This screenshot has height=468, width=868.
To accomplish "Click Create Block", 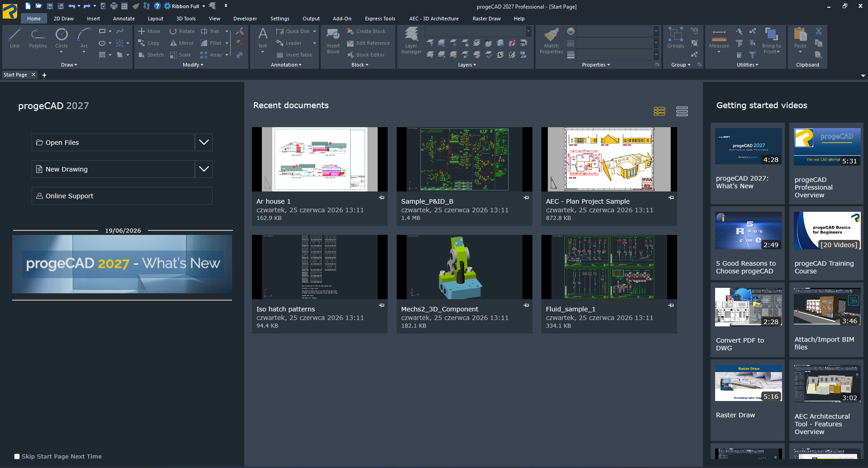I will pyautogui.click(x=366, y=31).
